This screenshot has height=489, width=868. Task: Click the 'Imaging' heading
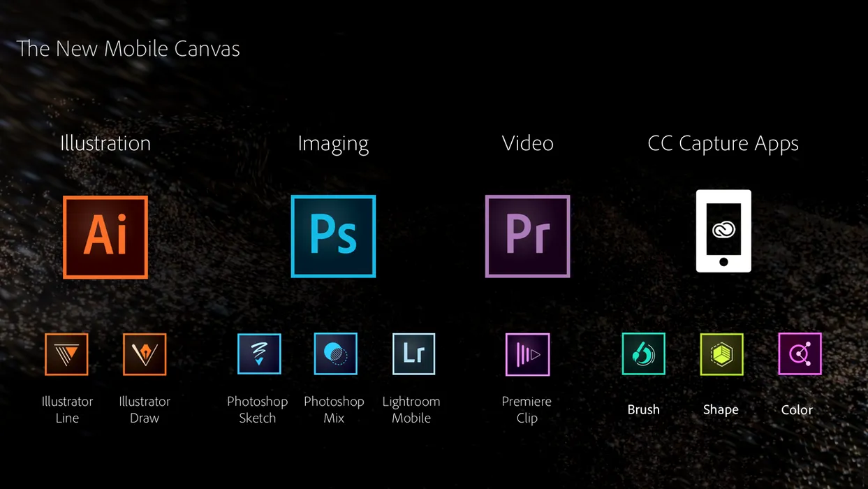pyautogui.click(x=333, y=145)
